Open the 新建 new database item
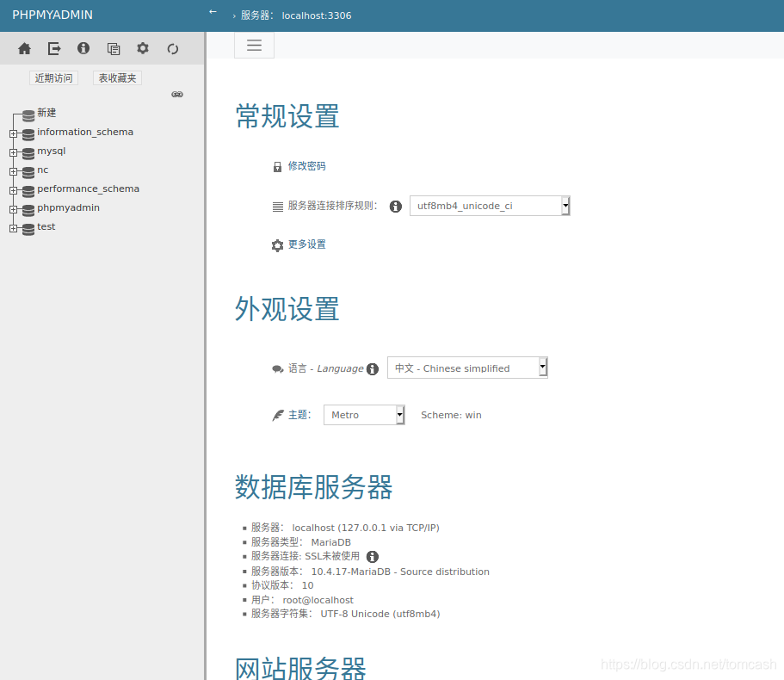Screen dimensions: 784x680 pyautogui.click(x=46, y=113)
